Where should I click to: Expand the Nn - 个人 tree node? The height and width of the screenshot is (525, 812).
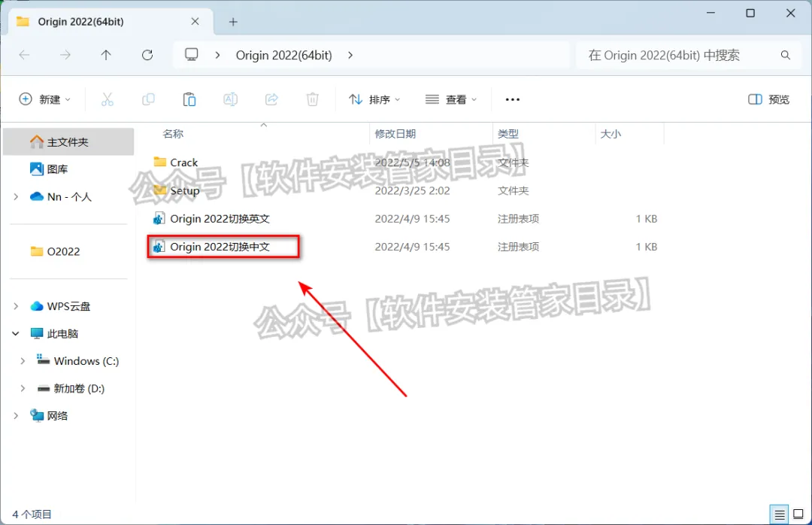16,196
